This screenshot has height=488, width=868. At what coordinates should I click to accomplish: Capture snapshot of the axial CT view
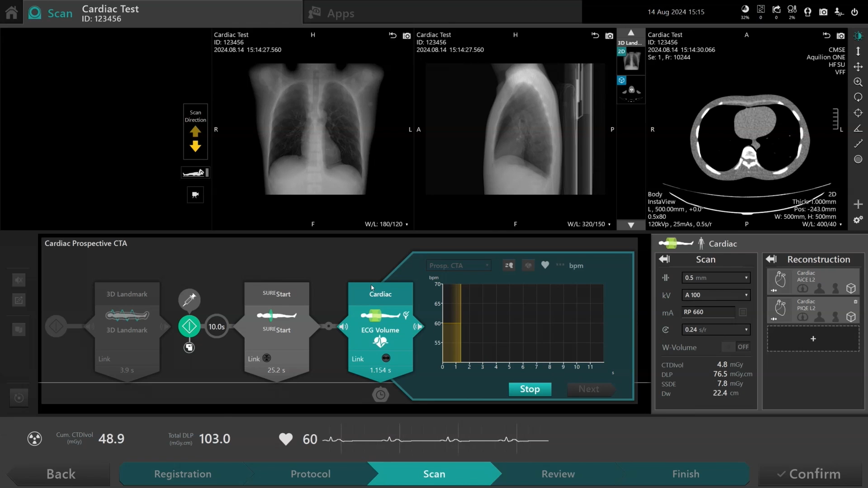tap(840, 36)
